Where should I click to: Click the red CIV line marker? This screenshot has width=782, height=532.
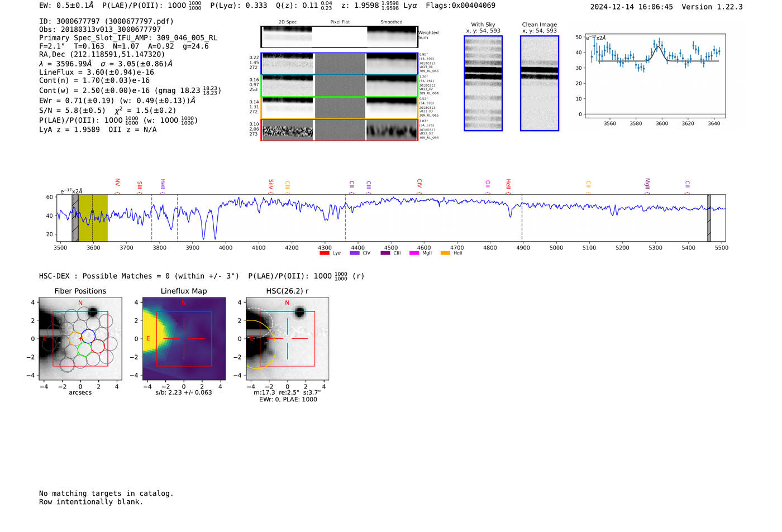click(x=419, y=184)
